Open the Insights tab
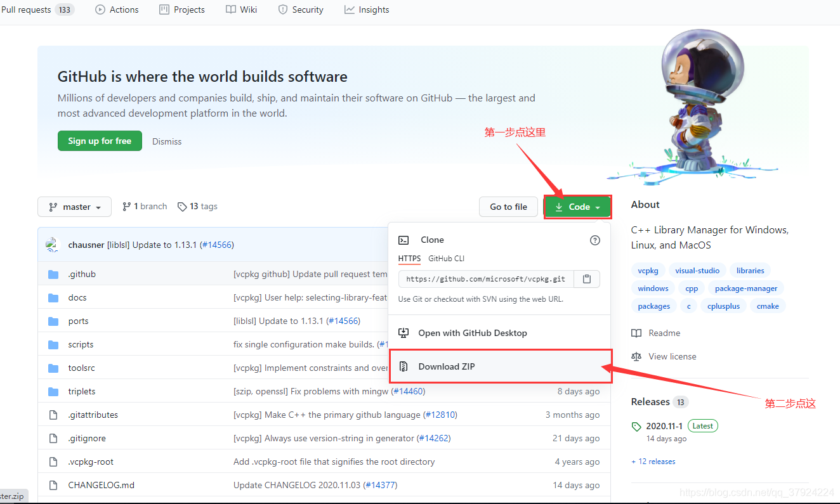Screen dimensions: 840x504 click(367, 10)
